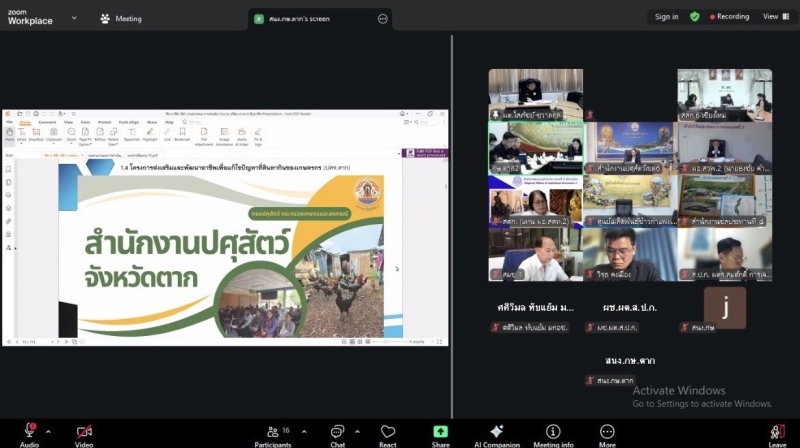Screen dimensions: 800x448
Task: Click the green encryption shield icon
Action: click(x=695, y=17)
